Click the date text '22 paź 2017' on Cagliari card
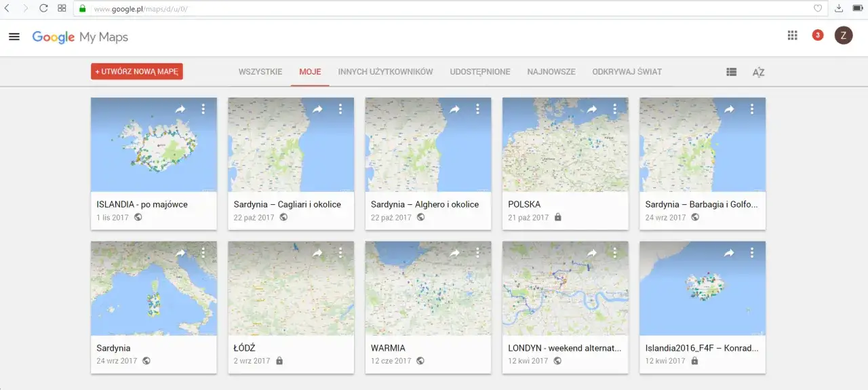 254,218
